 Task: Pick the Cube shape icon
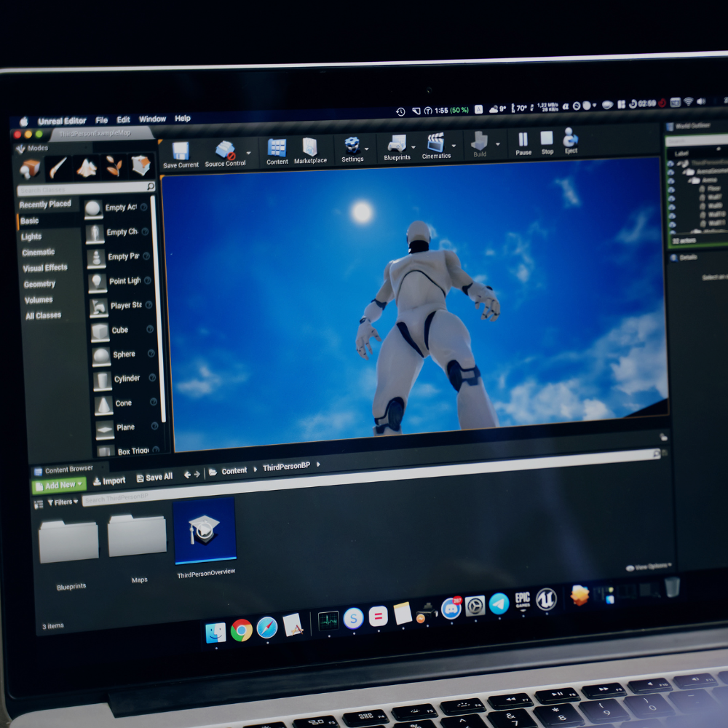pyautogui.click(x=100, y=332)
